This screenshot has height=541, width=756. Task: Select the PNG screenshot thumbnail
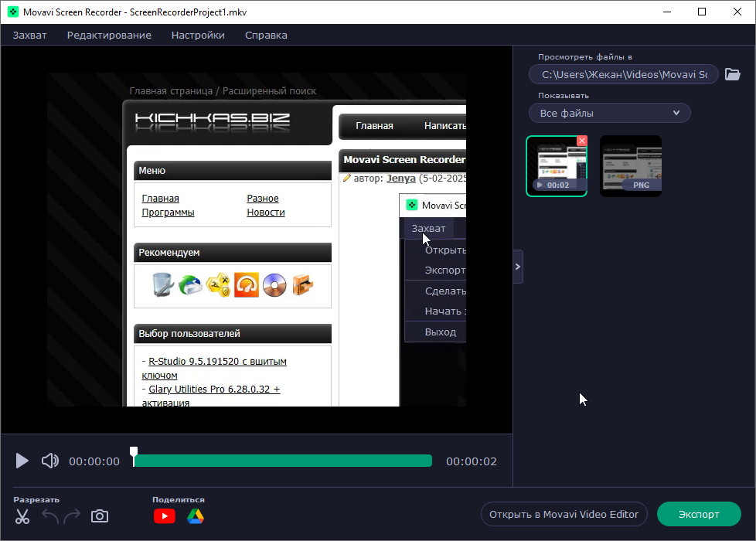[631, 166]
